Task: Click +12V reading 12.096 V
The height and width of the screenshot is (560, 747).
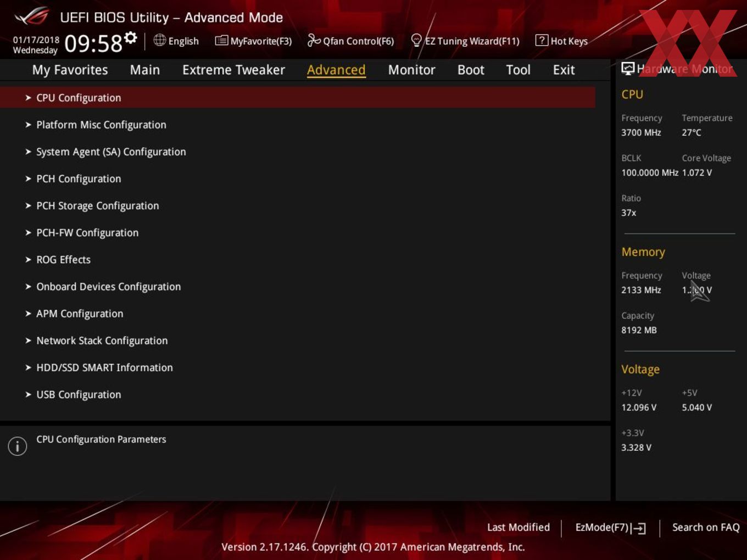Action: (x=639, y=407)
